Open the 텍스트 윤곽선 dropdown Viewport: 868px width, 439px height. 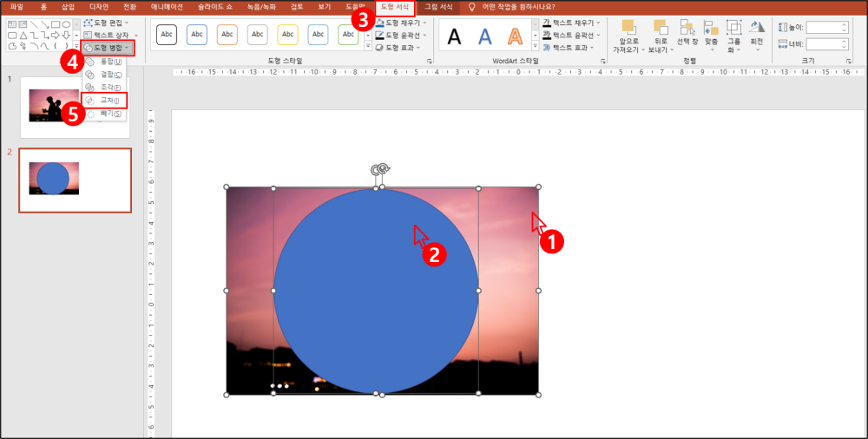coord(571,36)
